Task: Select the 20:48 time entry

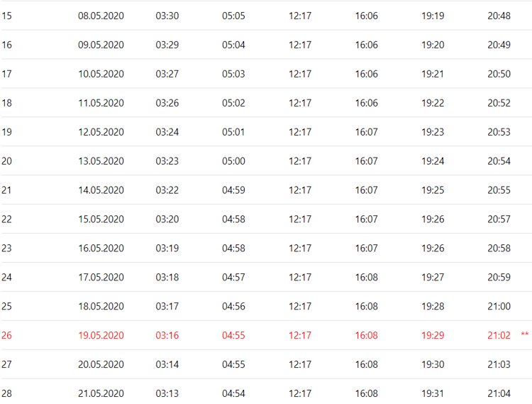Action: (499, 16)
